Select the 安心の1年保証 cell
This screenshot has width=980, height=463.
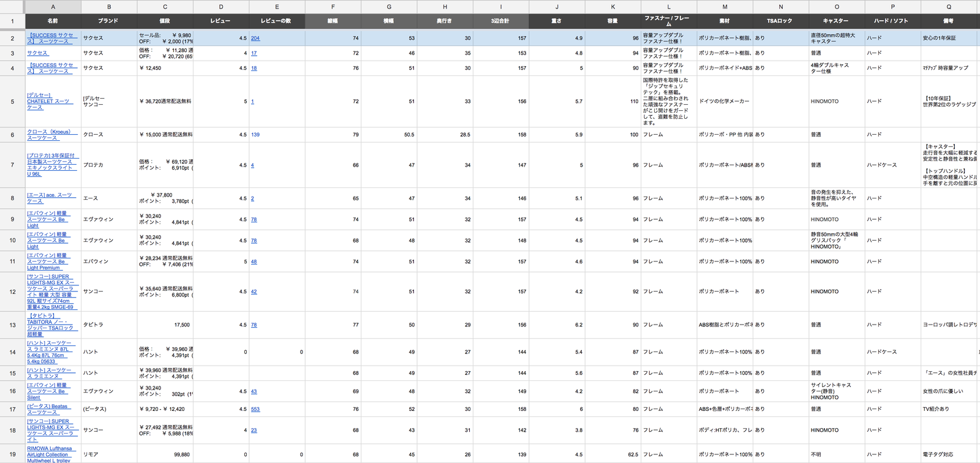pos(949,38)
